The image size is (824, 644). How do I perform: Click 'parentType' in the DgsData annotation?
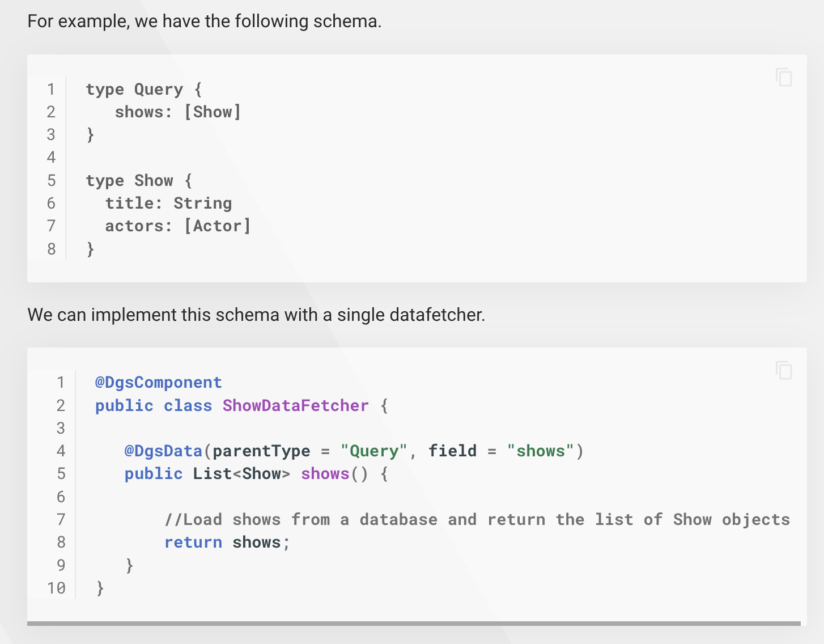tap(261, 451)
